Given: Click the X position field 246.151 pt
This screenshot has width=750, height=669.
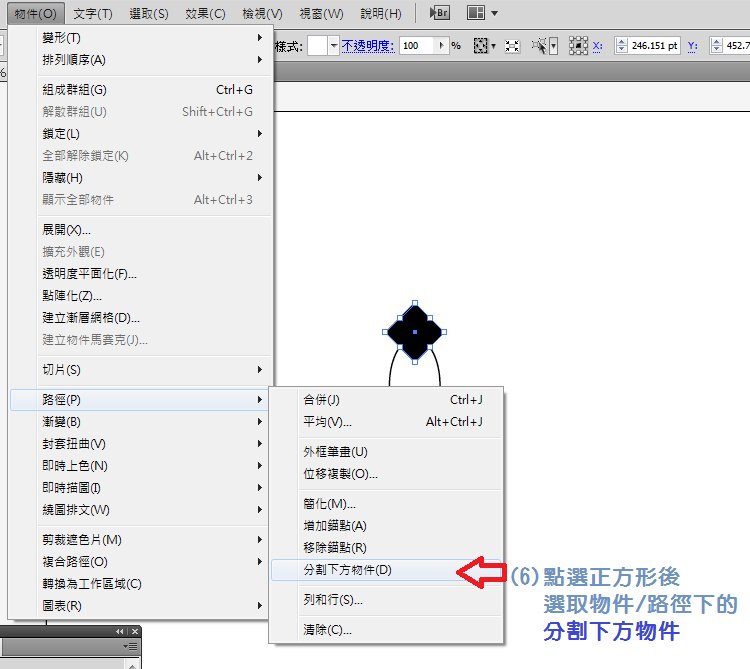Looking at the screenshot, I should click(x=654, y=46).
